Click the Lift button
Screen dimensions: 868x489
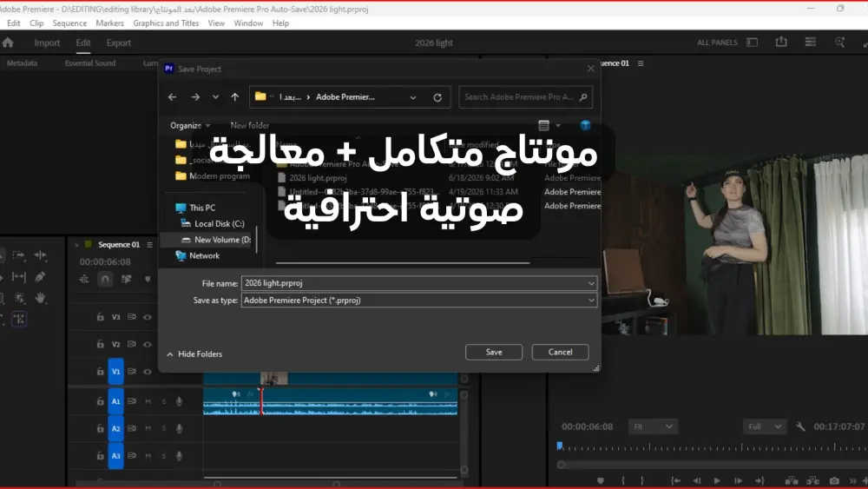click(x=792, y=480)
